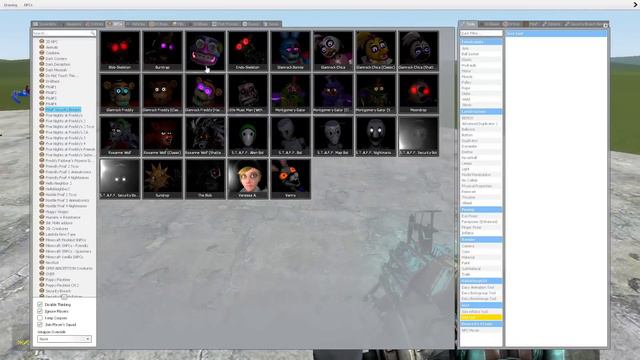Click the tool quick filter field
The height and width of the screenshot is (360, 640).
tap(481, 33)
